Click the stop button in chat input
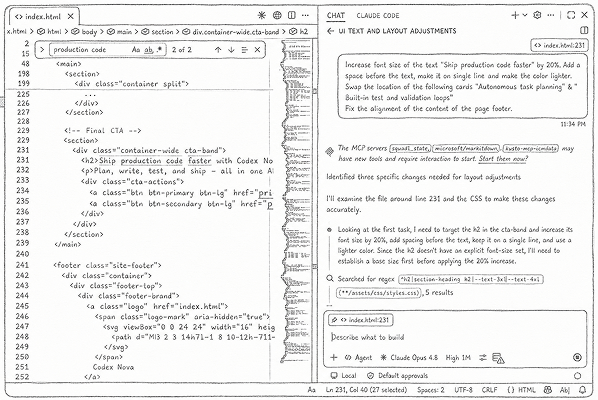598x400 pixels. tap(577, 357)
